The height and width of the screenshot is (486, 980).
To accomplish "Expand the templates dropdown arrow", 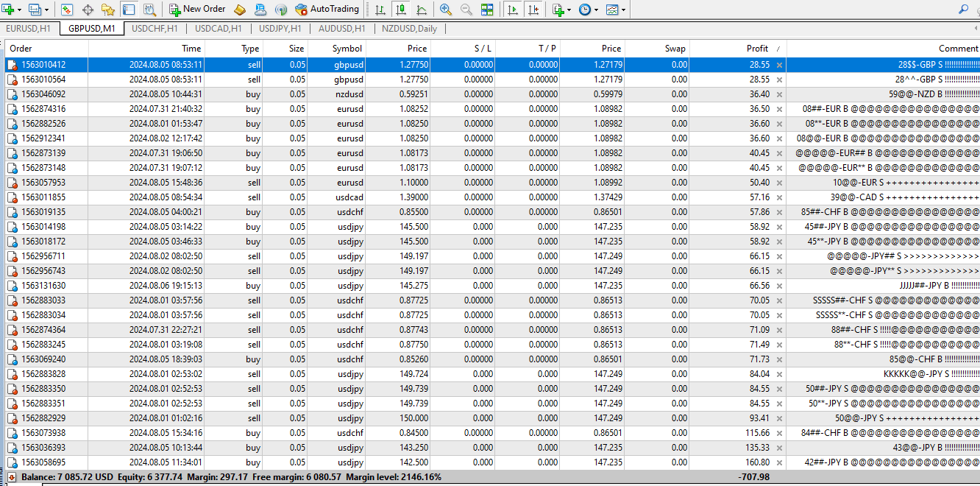I will click(623, 10).
